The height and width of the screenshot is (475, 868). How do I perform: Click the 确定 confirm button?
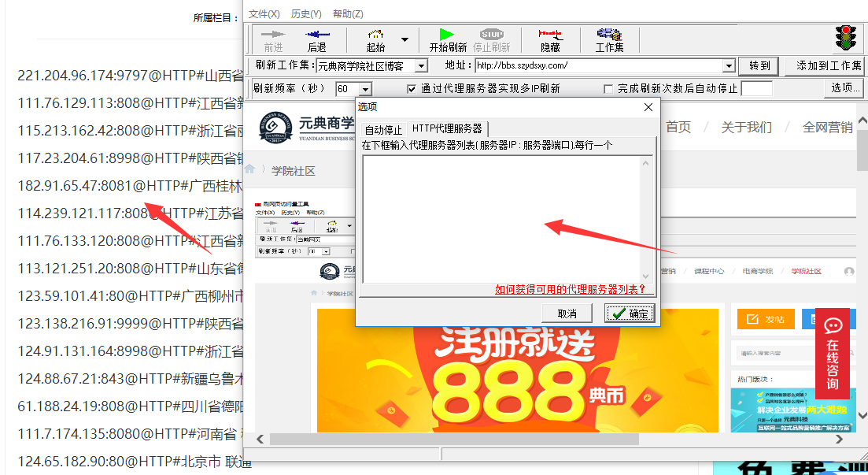point(629,314)
